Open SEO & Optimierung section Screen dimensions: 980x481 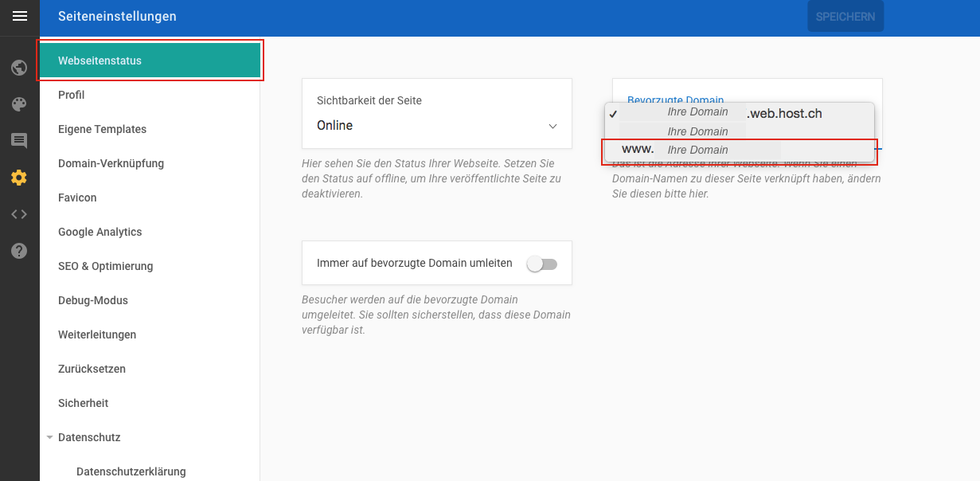point(105,266)
